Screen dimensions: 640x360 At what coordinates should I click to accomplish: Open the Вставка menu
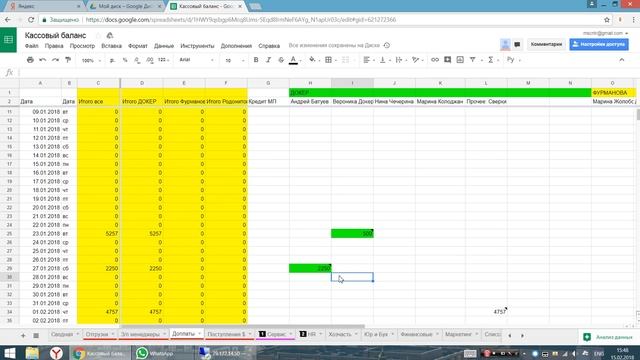[x=111, y=46]
